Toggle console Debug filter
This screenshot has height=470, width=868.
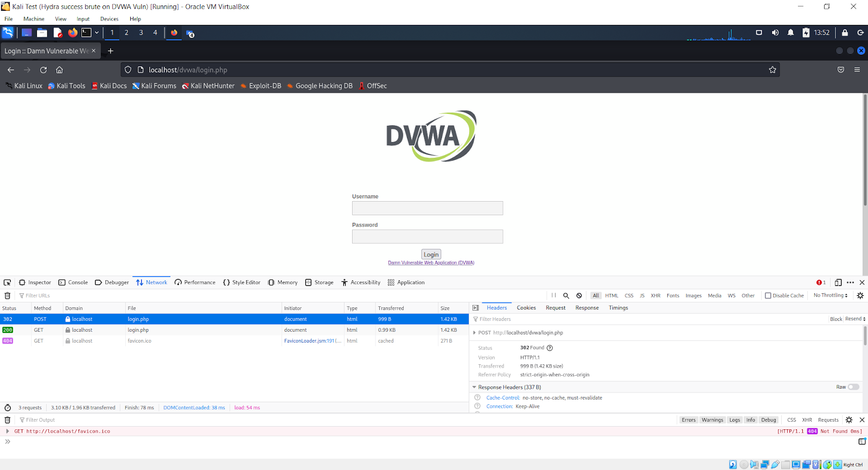pos(769,420)
